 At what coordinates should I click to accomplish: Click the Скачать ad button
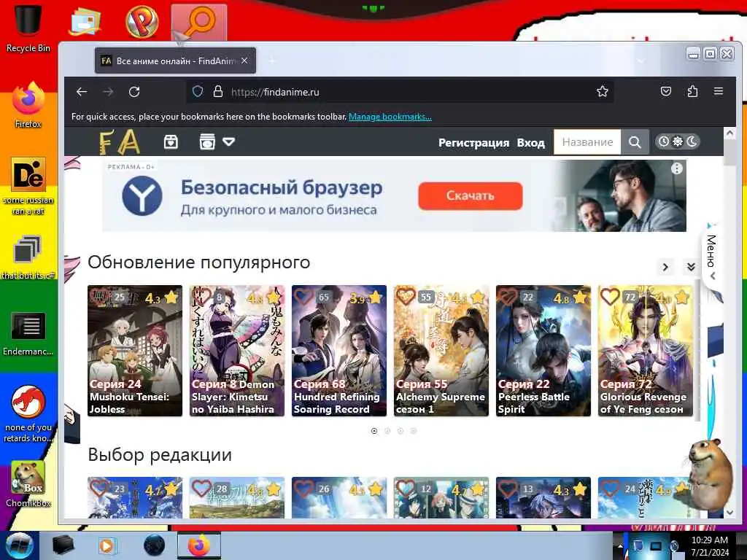[x=471, y=195]
